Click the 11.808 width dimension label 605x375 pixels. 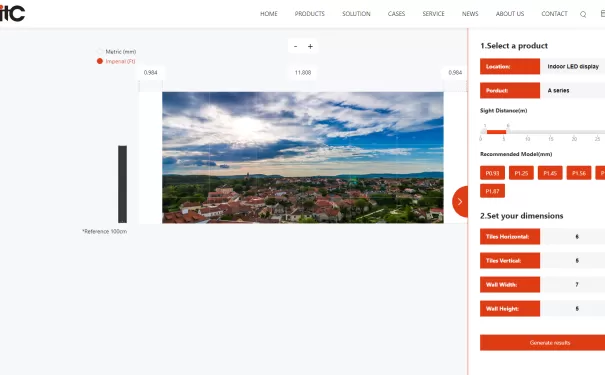tap(303, 73)
